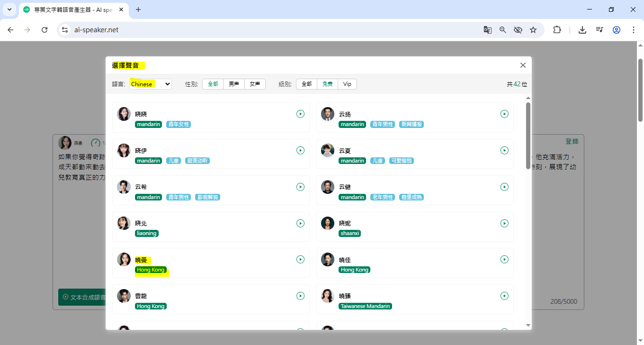Click the voice list scrollbar down arrow
644x345 pixels.
528,325
